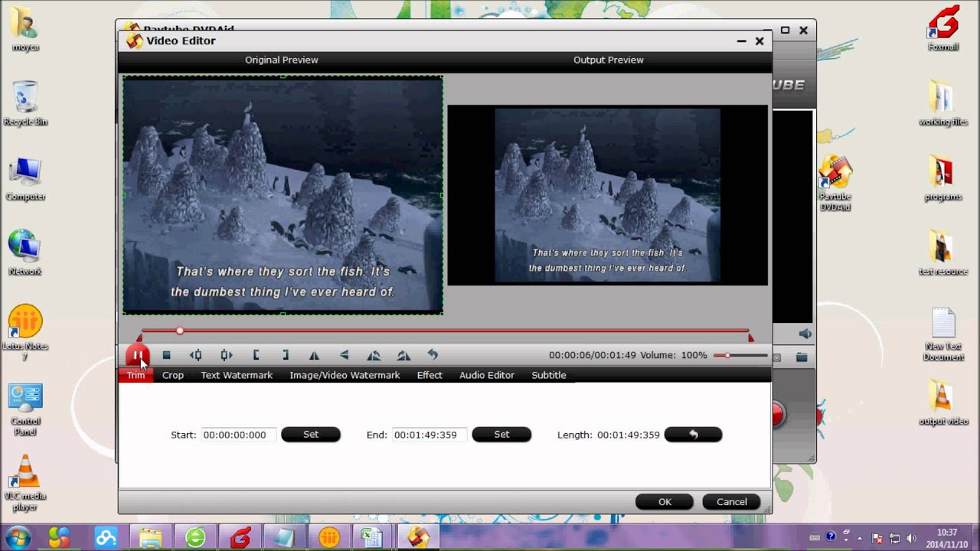Switch to the Crop tab
Screen dimensions: 980x551
[173, 375]
